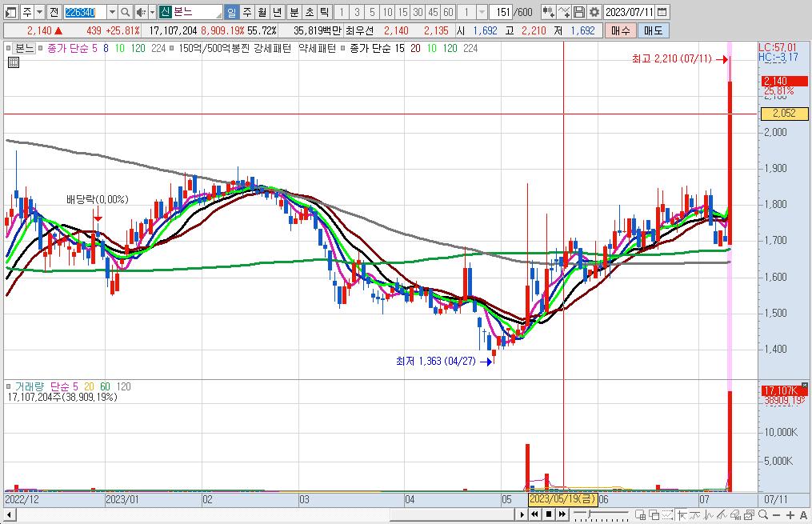Click the date field 2023/07/11
Screen dimensions: 812x524
click(630, 11)
